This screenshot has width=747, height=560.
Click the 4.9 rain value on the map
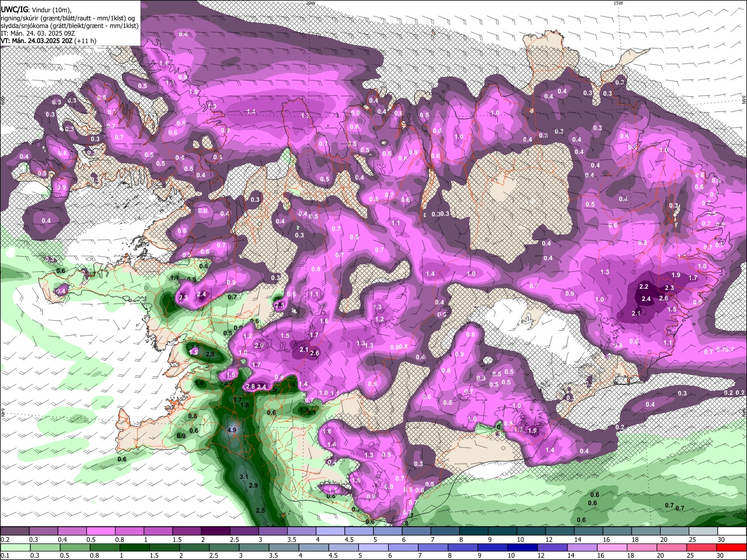(231, 430)
